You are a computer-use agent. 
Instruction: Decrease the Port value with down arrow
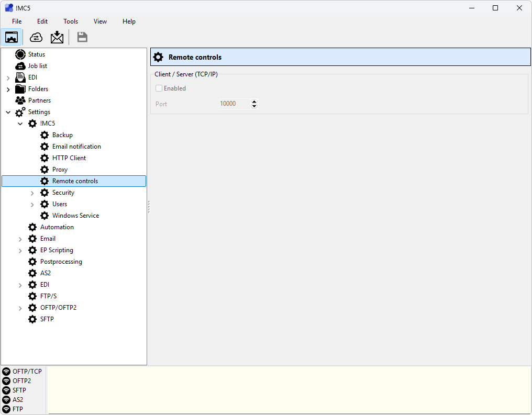254,106
